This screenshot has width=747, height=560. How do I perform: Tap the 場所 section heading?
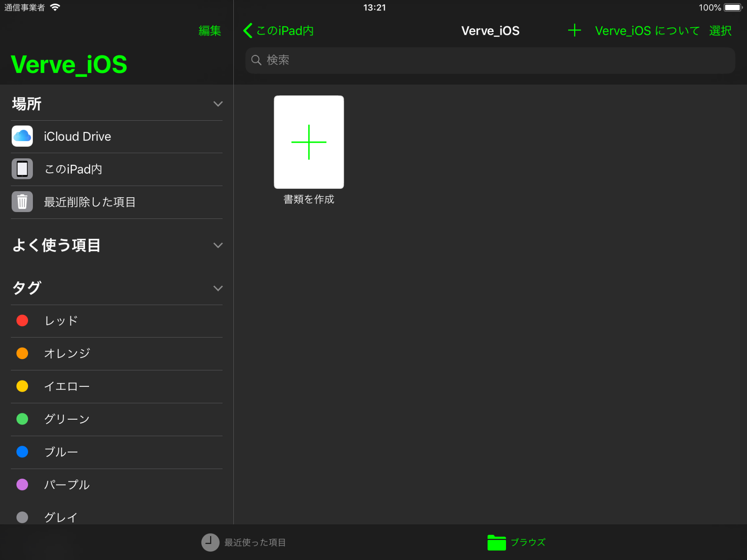tap(26, 104)
